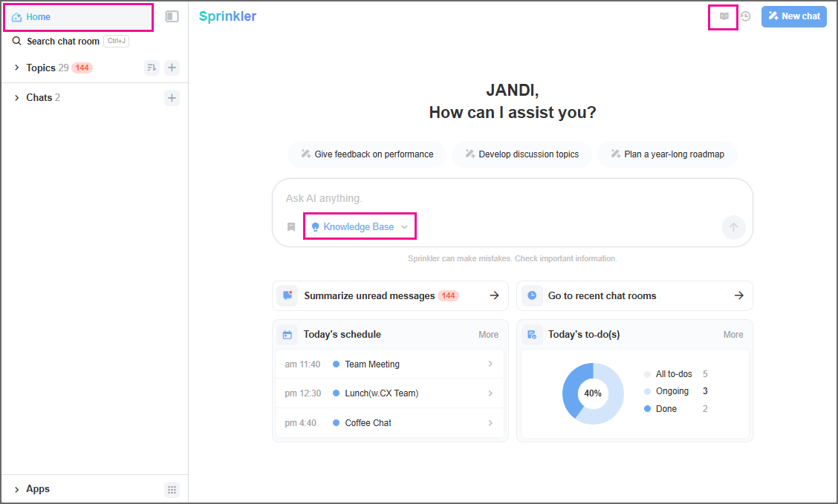
Task: Open More in Today's schedule
Action: point(489,335)
